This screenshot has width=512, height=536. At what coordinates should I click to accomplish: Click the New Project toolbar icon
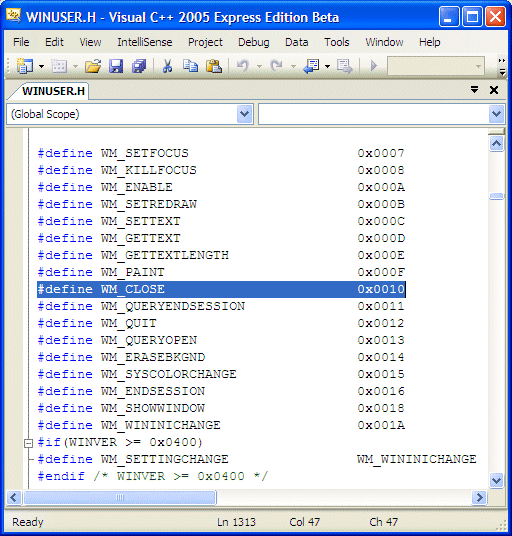(25, 66)
